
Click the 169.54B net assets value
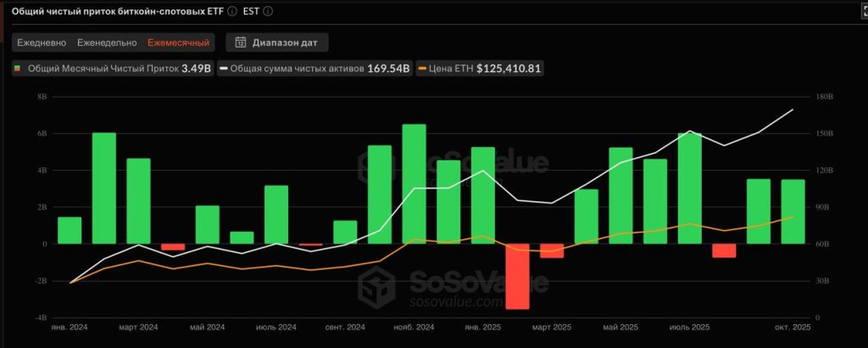coord(388,69)
